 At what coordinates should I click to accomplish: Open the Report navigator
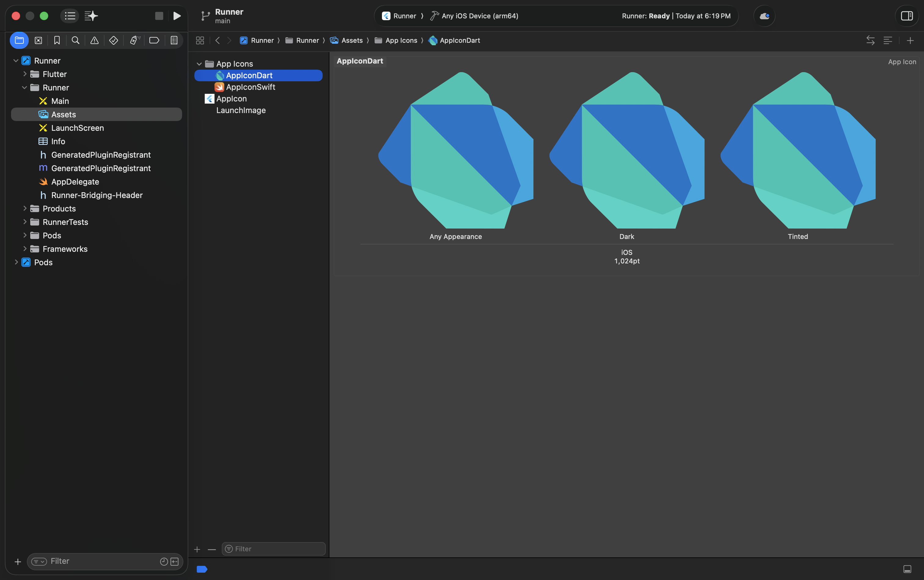point(174,40)
